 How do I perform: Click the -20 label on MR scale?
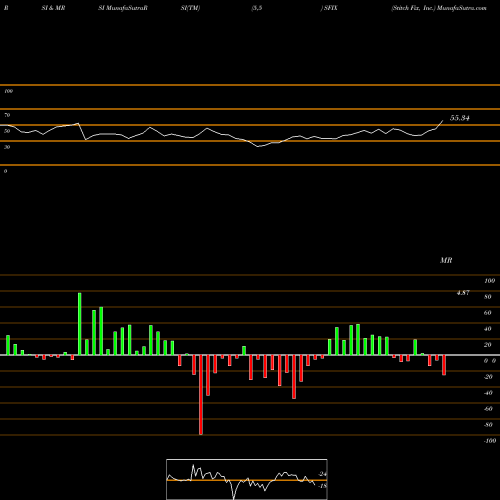(x=488, y=377)
